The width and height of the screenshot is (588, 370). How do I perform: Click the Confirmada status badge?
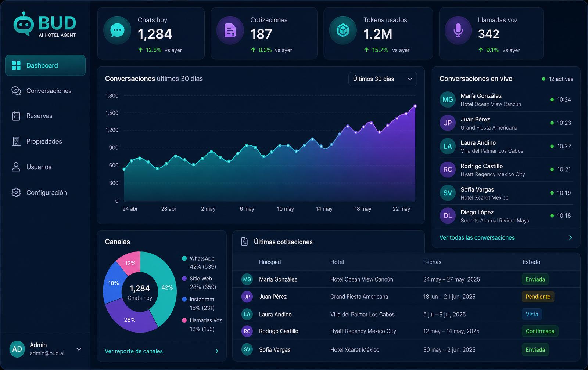540,331
